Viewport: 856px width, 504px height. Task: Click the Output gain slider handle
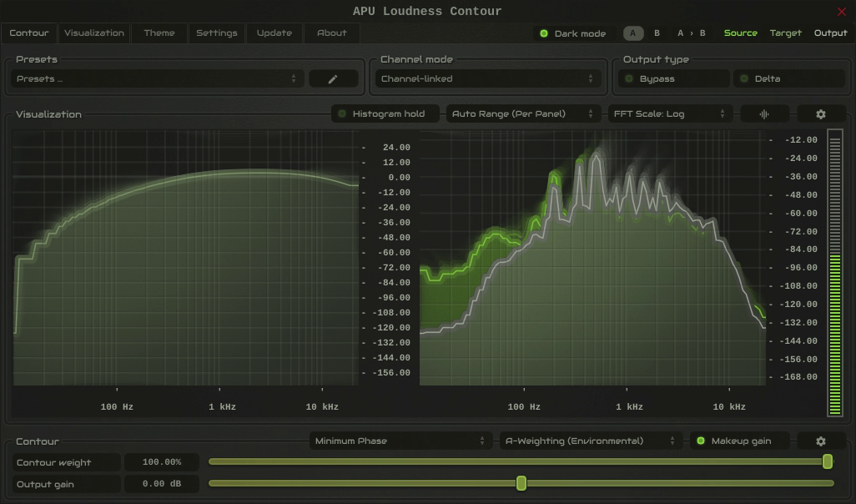tap(521, 483)
